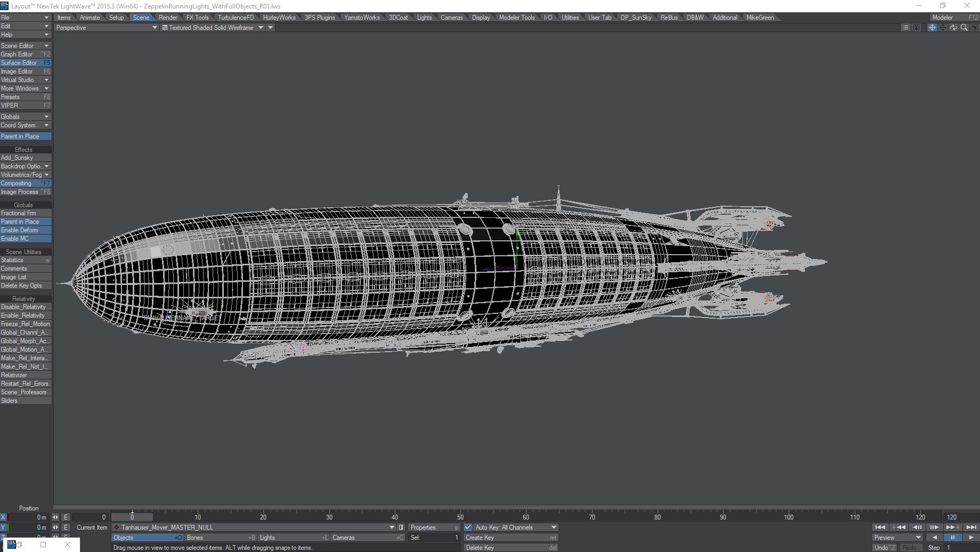Toggle the X axis channel button
Viewport: 980px width, 552px height.
coord(3,517)
